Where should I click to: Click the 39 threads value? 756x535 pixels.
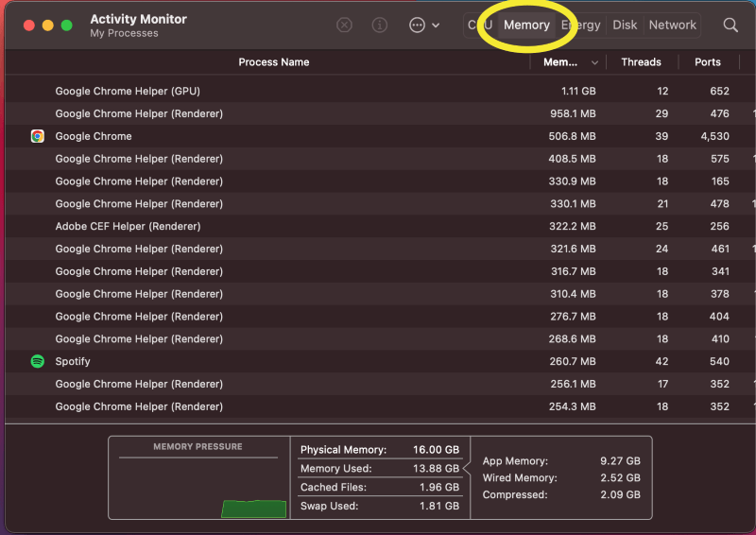(661, 136)
